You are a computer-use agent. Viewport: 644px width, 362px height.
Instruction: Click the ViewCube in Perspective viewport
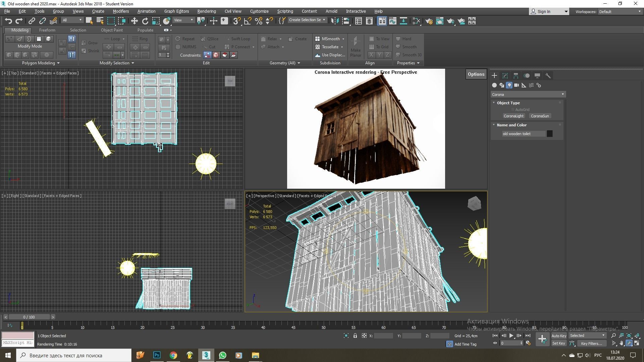pos(474,203)
